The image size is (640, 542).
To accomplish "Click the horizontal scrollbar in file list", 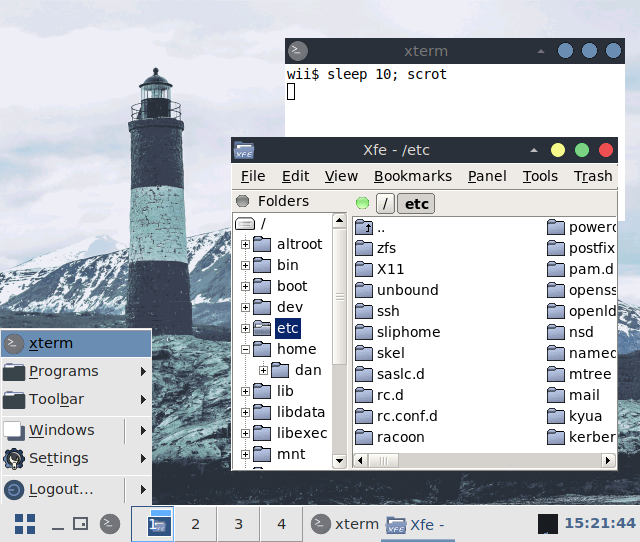I will coord(480,460).
